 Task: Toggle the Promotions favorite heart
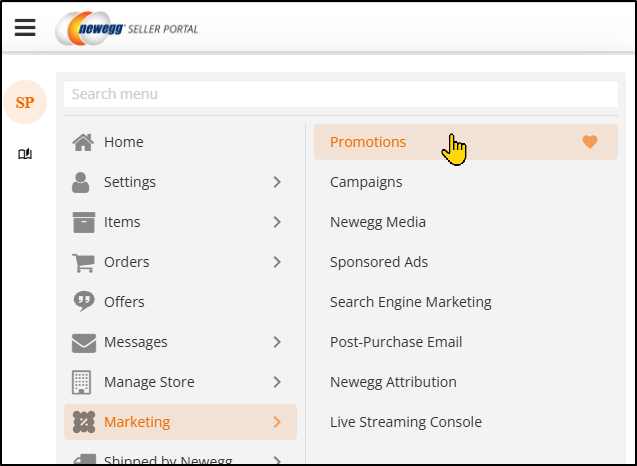tap(590, 142)
